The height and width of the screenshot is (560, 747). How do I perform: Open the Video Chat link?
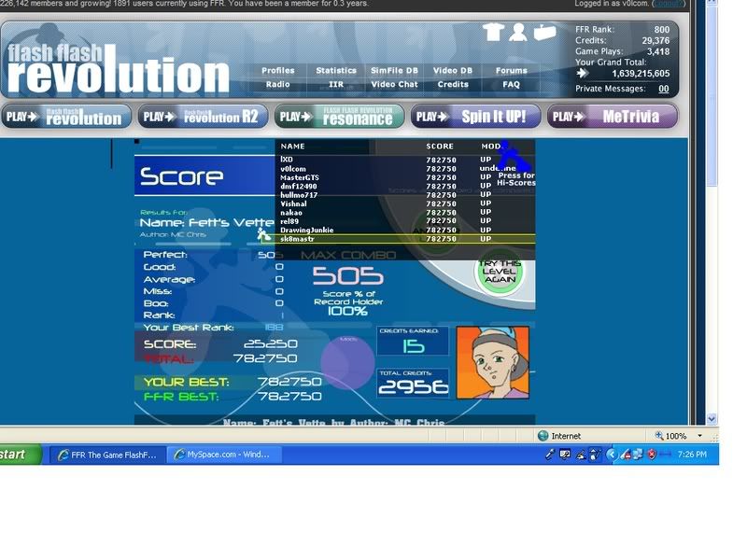[x=394, y=84]
